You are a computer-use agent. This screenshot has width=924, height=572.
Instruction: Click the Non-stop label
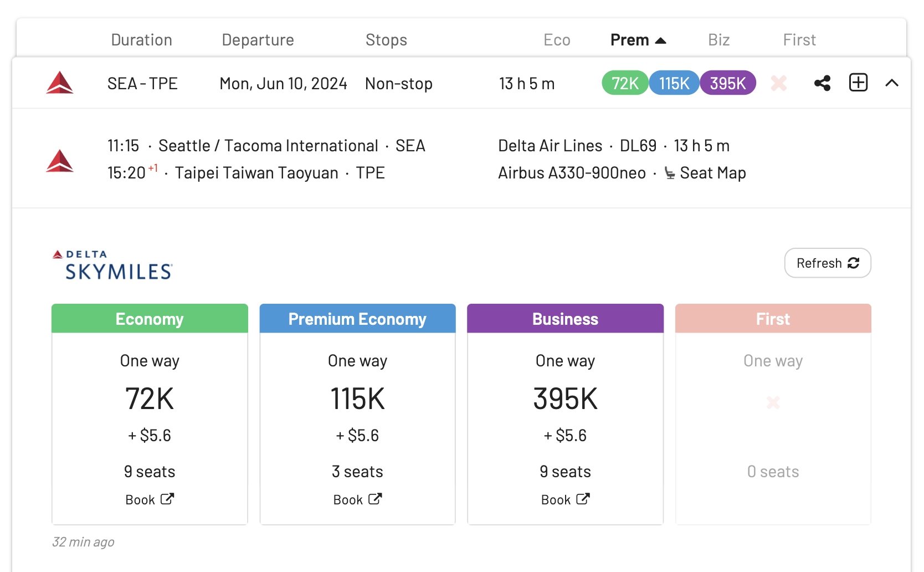(x=399, y=84)
